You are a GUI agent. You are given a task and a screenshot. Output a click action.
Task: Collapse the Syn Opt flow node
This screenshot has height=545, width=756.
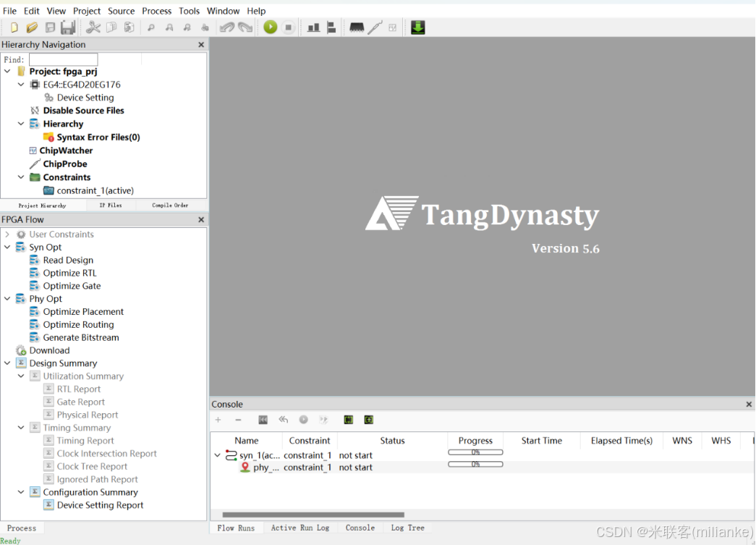[7, 247]
